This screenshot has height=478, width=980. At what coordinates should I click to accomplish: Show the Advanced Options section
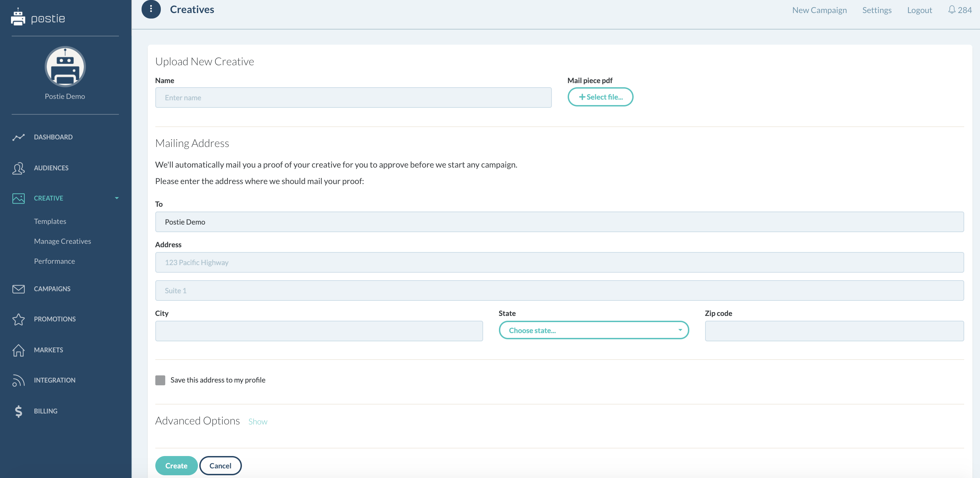(258, 421)
